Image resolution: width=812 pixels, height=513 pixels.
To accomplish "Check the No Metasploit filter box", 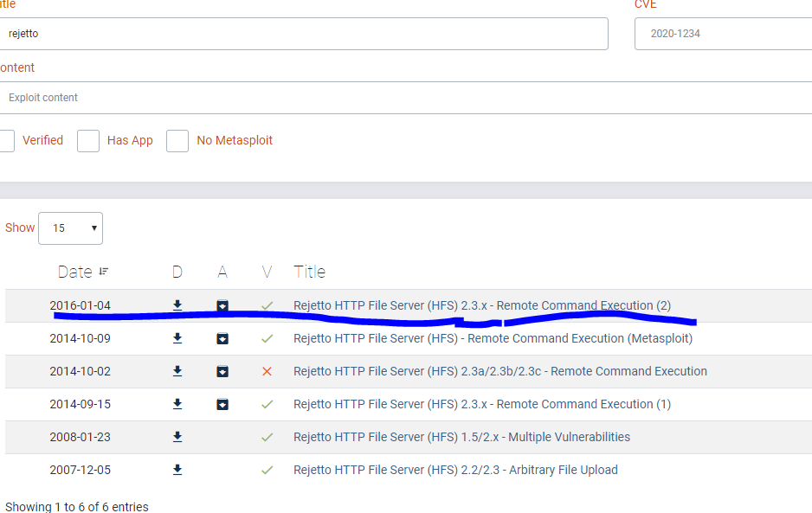I will [177, 141].
